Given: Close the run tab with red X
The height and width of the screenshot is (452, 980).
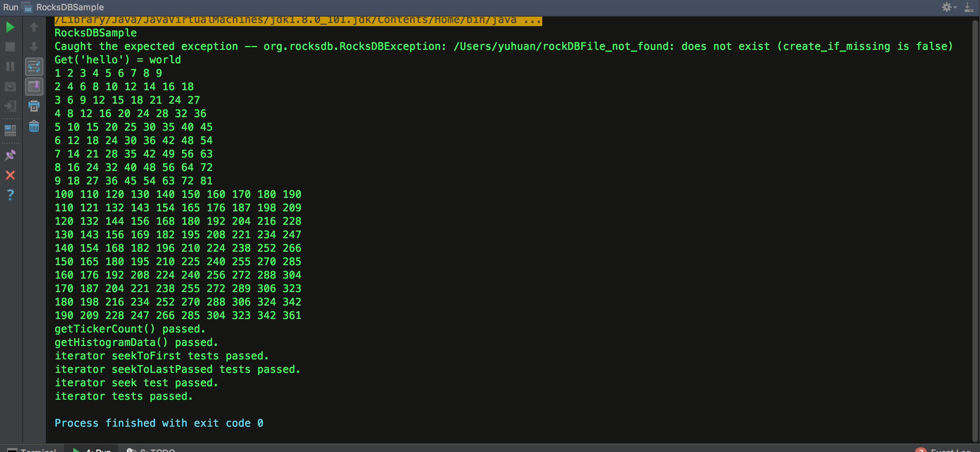Looking at the screenshot, I should click(10, 175).
